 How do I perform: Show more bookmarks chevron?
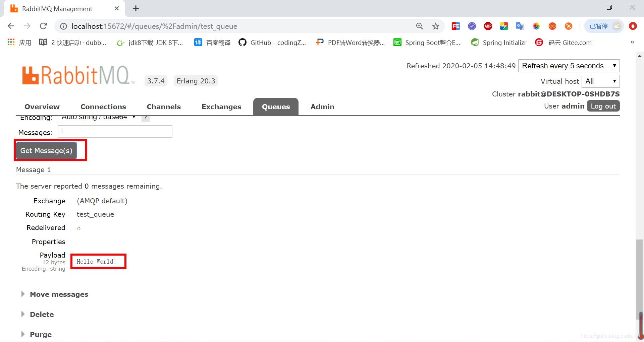click(632, 42)
